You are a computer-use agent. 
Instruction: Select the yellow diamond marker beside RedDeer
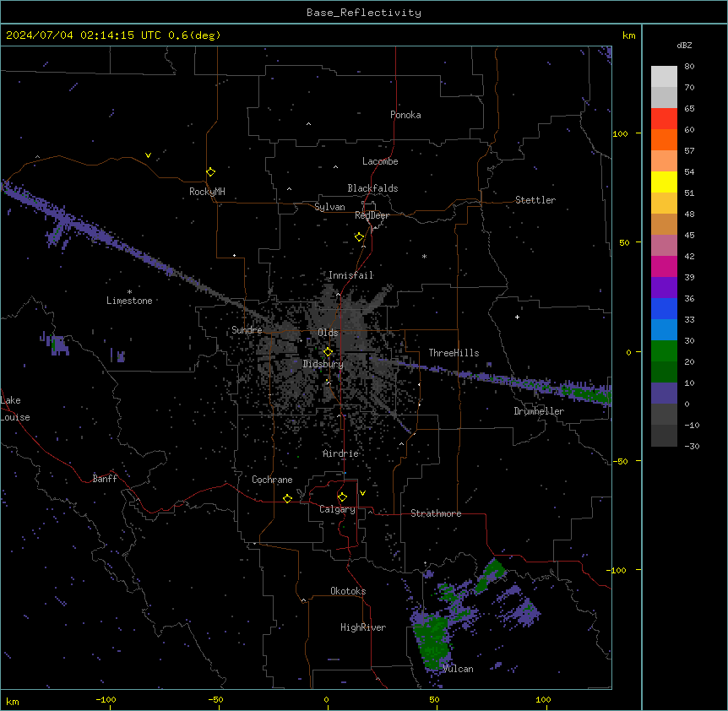pos(359,237)
